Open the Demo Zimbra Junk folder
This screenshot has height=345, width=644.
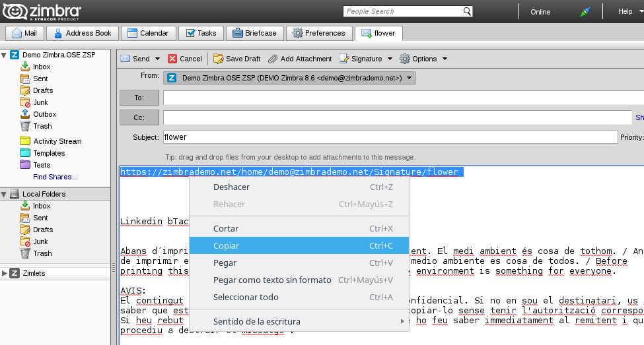pos(34,102)
